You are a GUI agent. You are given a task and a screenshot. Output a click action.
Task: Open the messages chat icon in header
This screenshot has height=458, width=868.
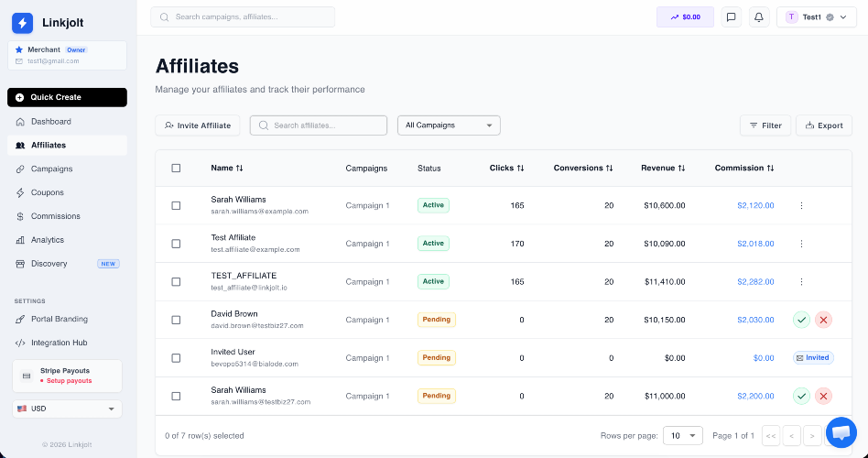pyautogui.click(x=731, y=16)
